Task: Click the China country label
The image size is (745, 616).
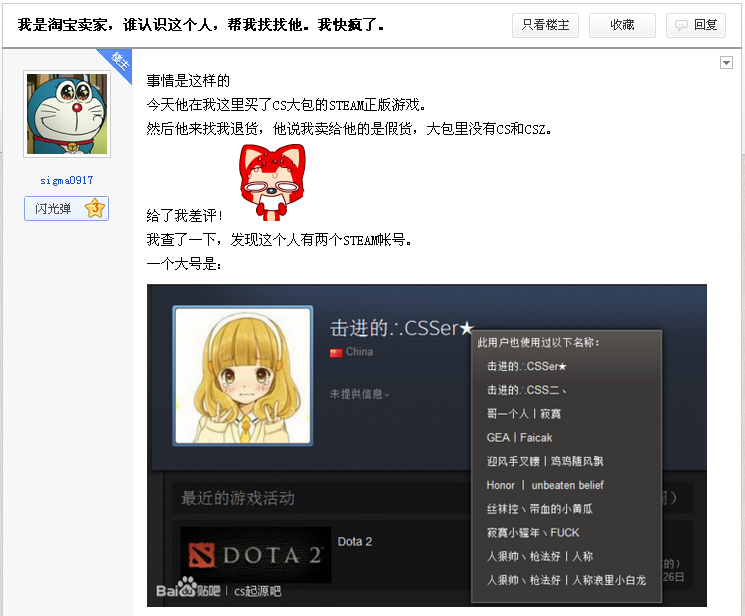Action: click(x=359, y=352)
